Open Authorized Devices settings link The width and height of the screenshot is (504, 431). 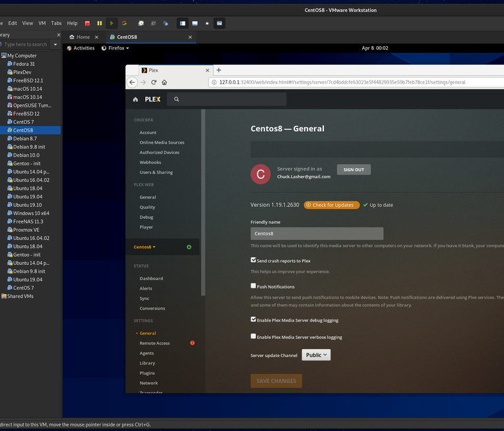pyautogui.click(x=160, y=152)
